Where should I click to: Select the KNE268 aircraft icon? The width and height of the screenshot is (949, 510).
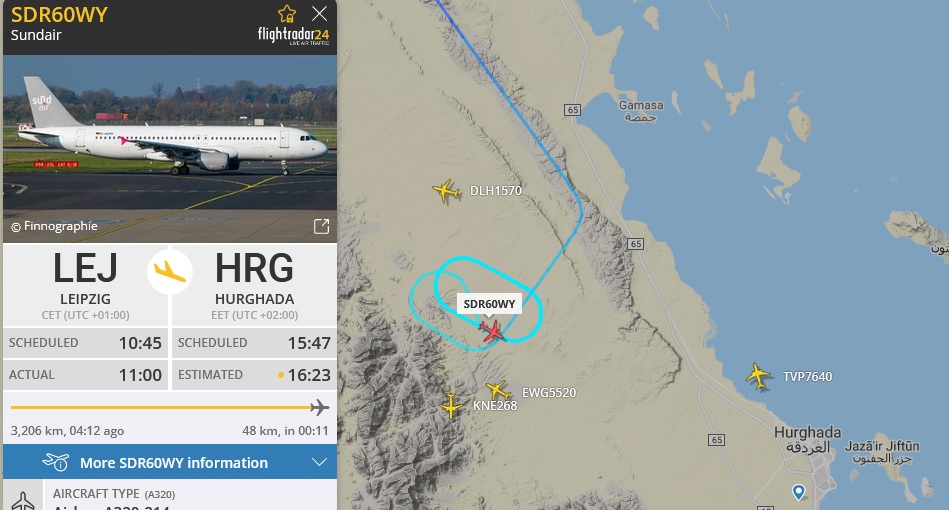[451, 406]
